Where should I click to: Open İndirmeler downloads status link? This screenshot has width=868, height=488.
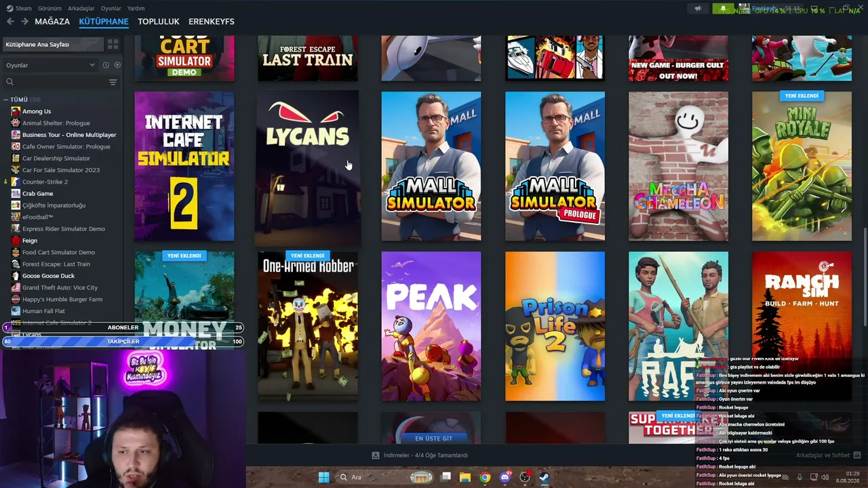420,455
